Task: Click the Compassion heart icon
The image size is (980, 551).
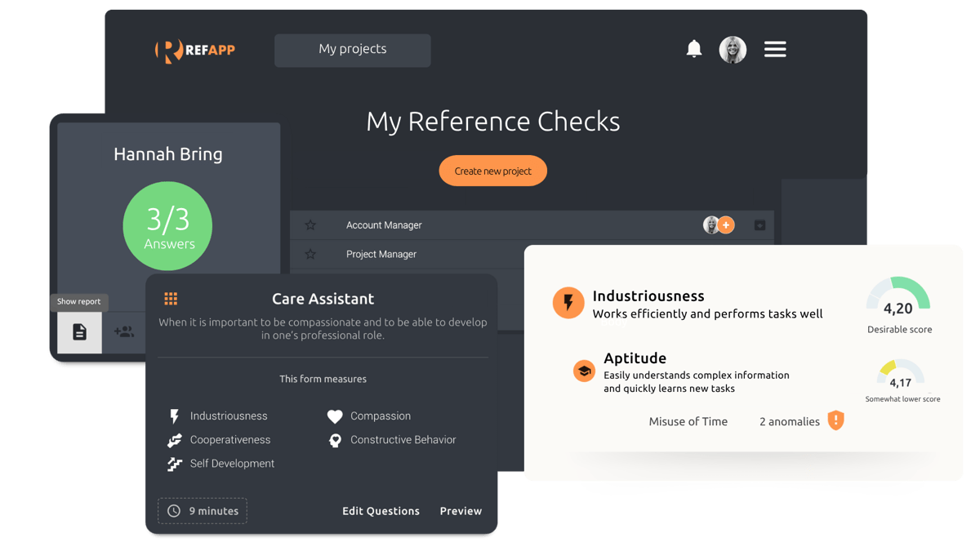Action: (335, 415)
